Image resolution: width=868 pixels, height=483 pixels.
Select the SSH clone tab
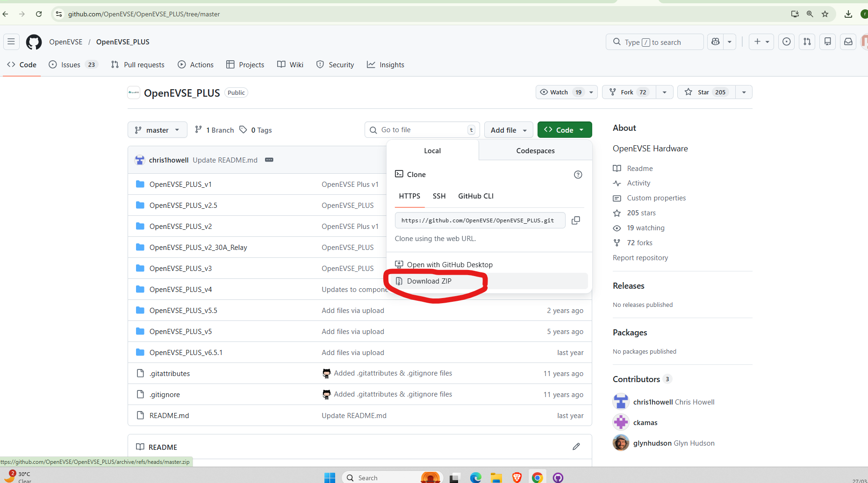439,196
